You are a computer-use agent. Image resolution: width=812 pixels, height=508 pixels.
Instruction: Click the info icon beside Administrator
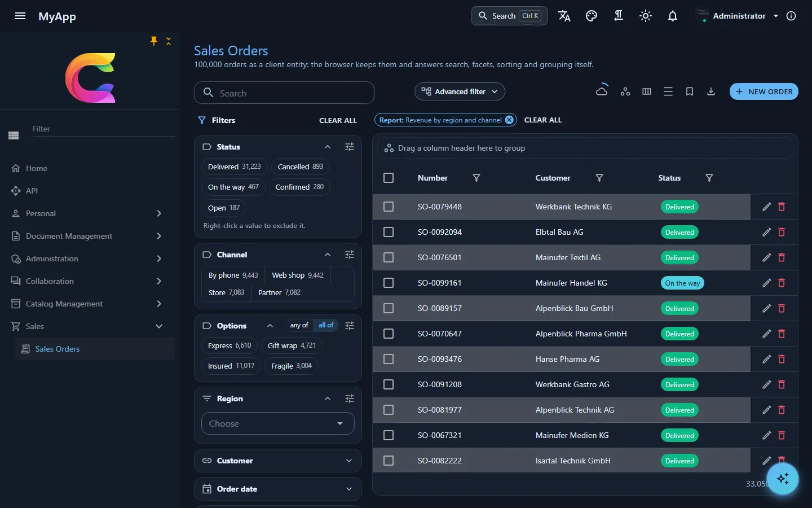(x=791, y=16)
